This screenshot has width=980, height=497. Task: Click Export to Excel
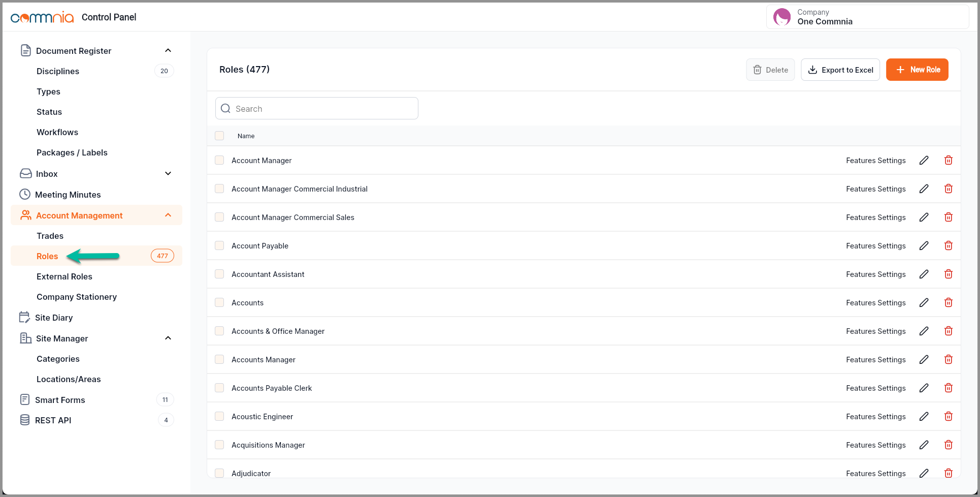(x=840, y=70)
